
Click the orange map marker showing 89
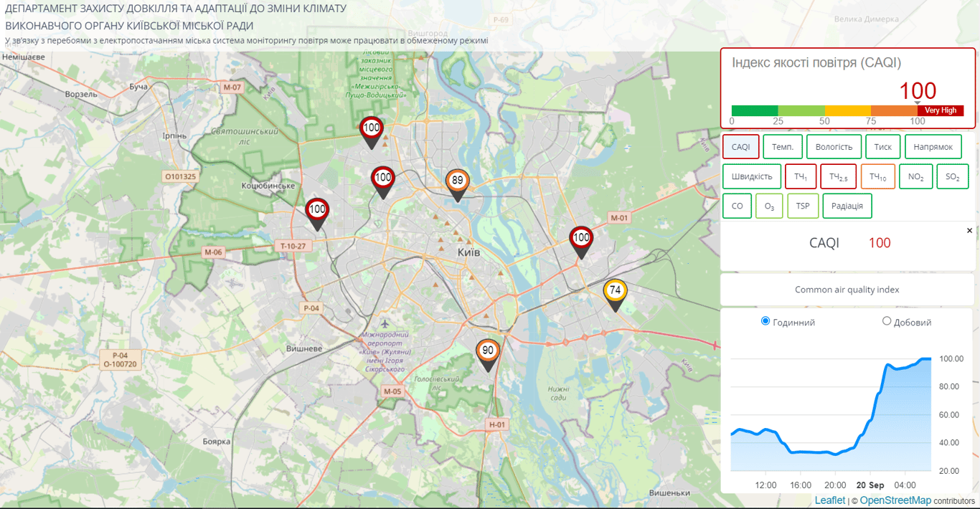458,181
